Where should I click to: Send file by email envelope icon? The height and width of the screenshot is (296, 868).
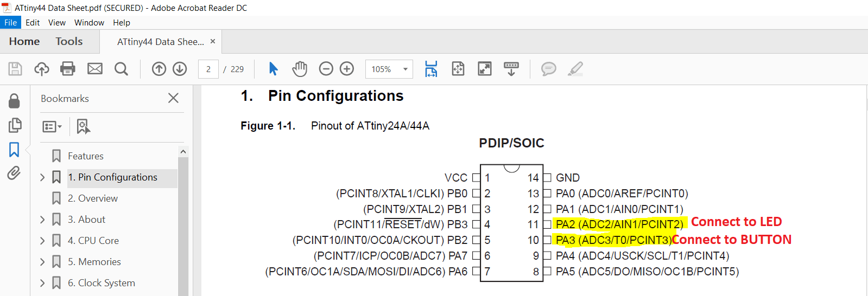tap(95, 69)
